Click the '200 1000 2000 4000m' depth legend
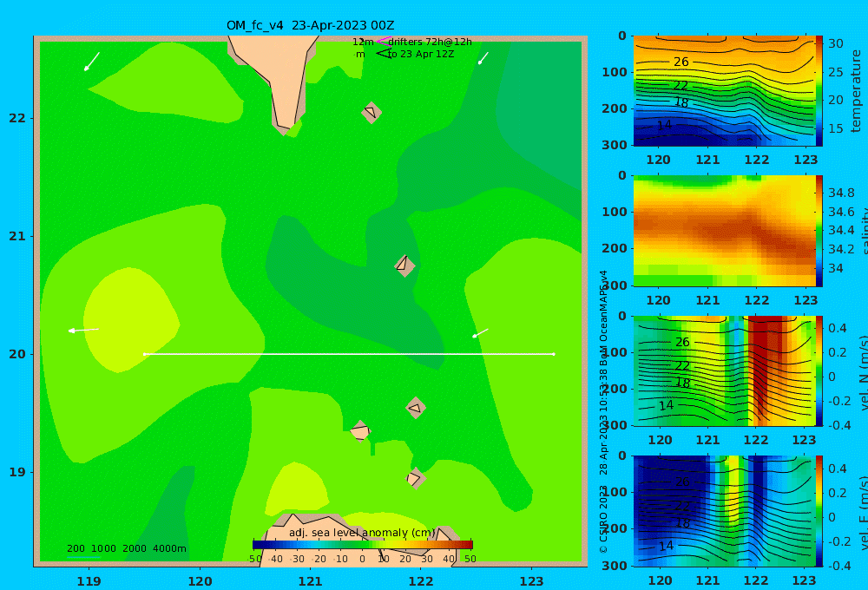This screenshot has height=590, width=868. (x=126, y=548)
